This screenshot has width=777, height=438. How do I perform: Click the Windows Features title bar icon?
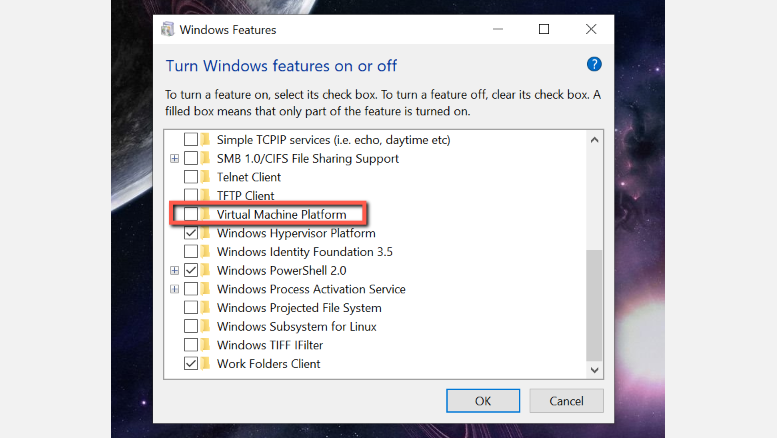pos(167,29)
